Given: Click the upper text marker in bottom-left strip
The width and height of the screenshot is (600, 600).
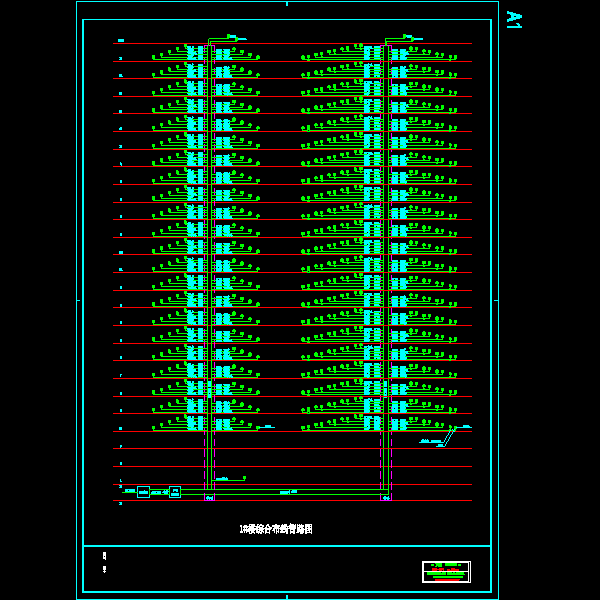Looking at the screenshot, I should [x=104, y=555].
